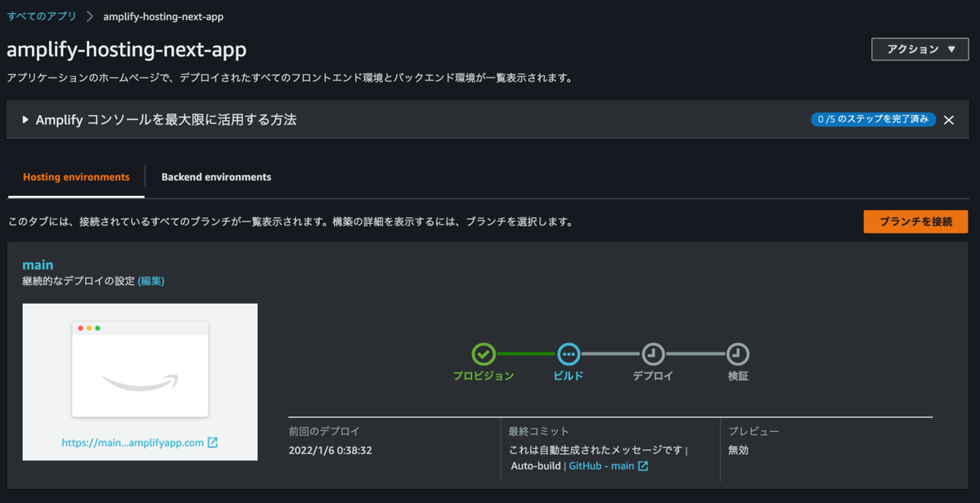Expand the Amplify コンソールを最大限に活用する方法 section

[x=159, y=120]
